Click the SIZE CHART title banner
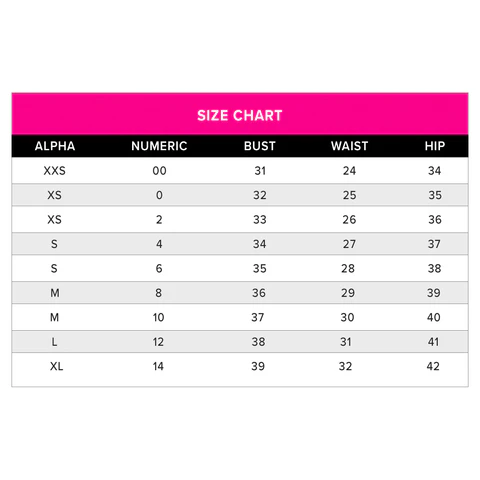Image resolution: width=480 pixels, height=480 pixels. pos(240,114)
